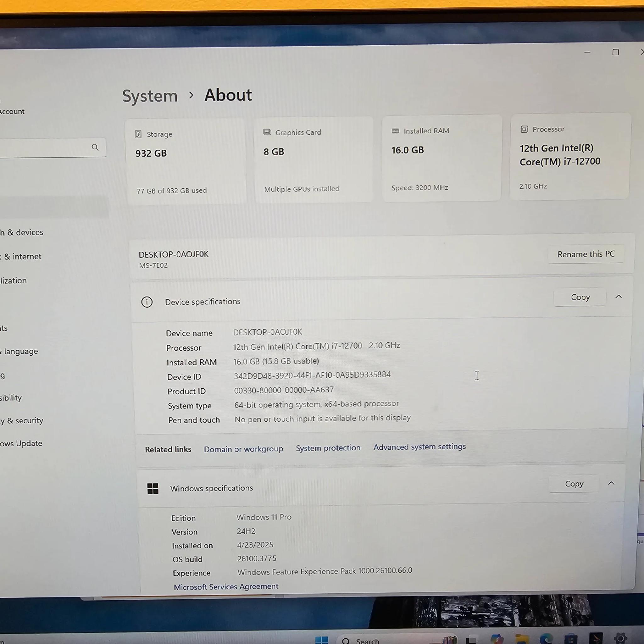
Task: Open the Time & language settings page
Action: (19, 351)
